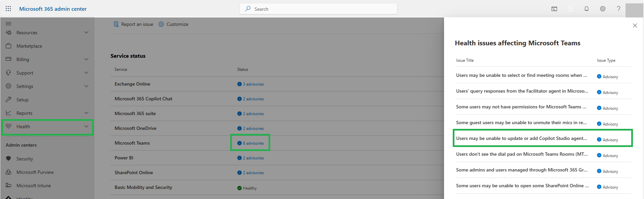Click the document icon in header bar
This screenshot has width=644, height=199.
(x=570, y=9)
